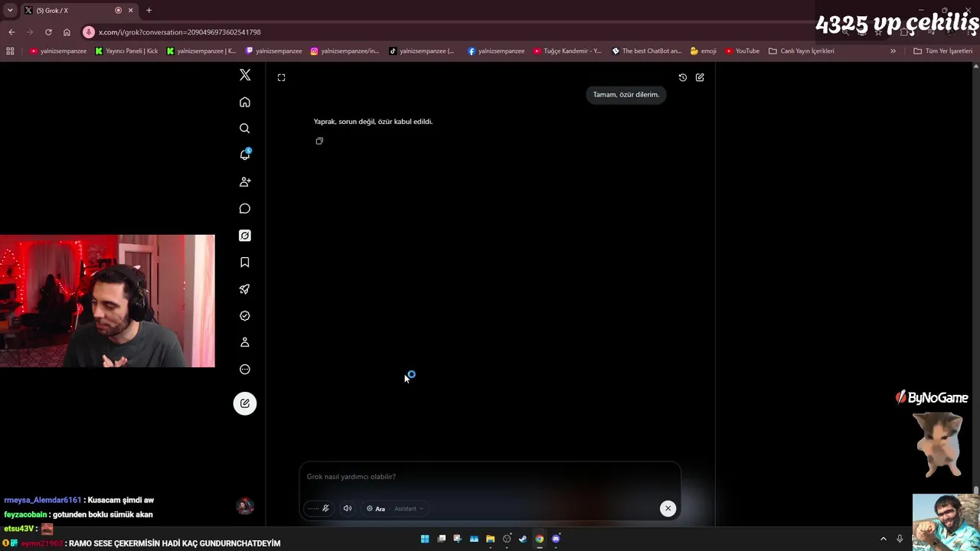The image size is (980, 551).
Task: Open the Explore search icon in X sidebar
Action: pos(245,129)
